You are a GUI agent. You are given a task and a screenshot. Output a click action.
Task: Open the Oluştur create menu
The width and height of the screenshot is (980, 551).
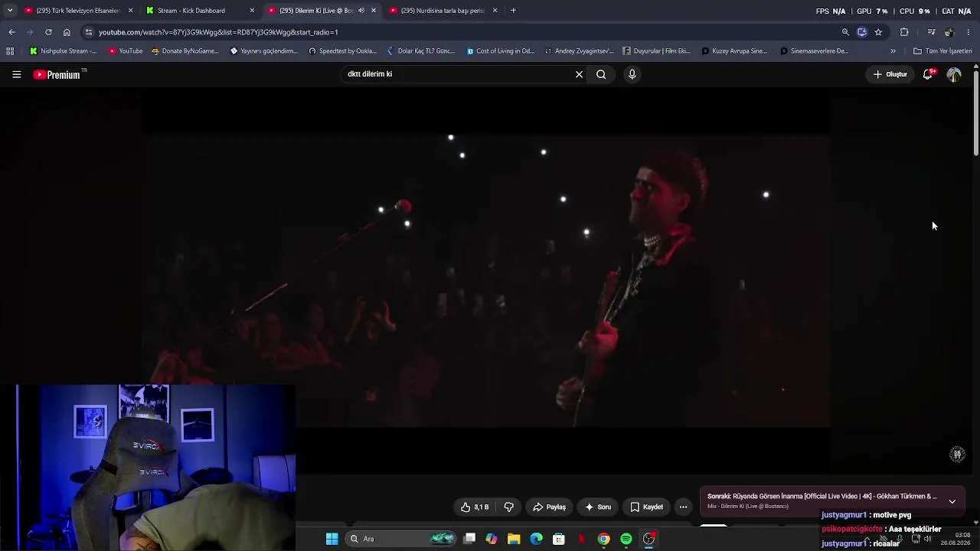point(890,74)
